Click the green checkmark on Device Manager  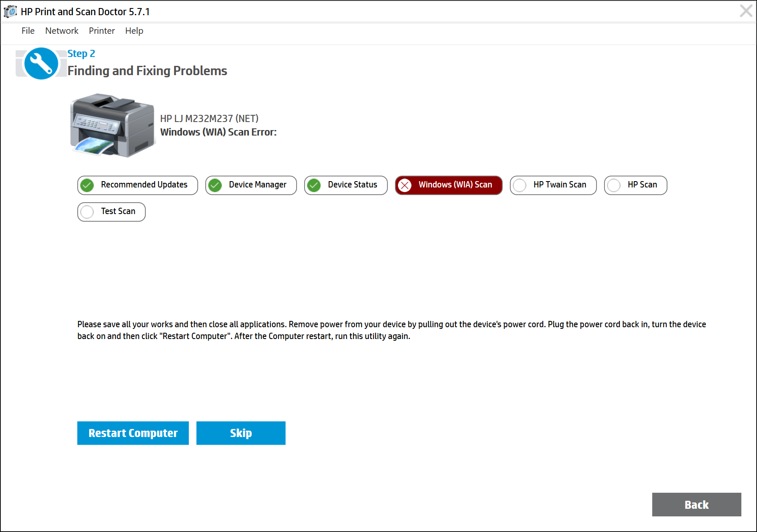click(215, 185)
